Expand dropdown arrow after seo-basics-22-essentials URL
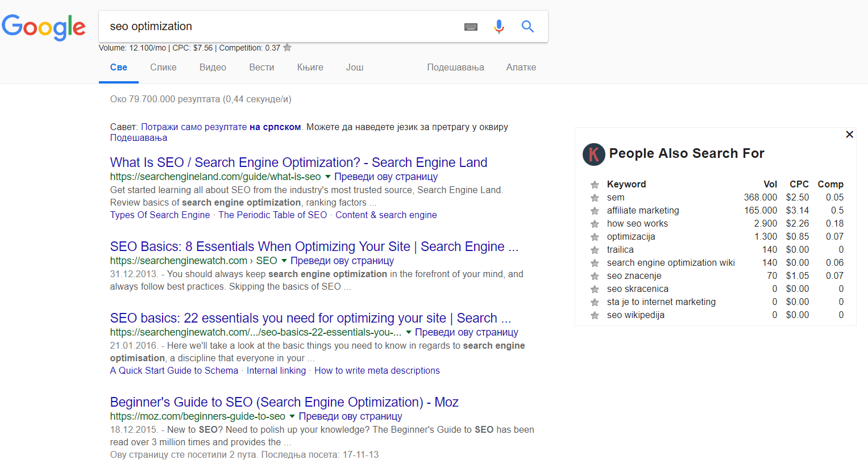The height and width of the screenshot is (464, 868). pos(408,332)
